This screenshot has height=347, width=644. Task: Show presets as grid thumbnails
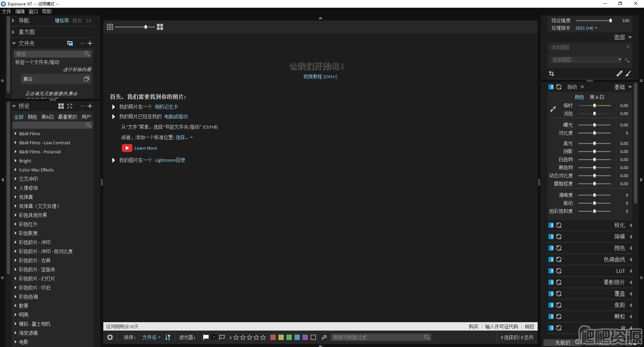pyautogui.click(x=61, y=106)
